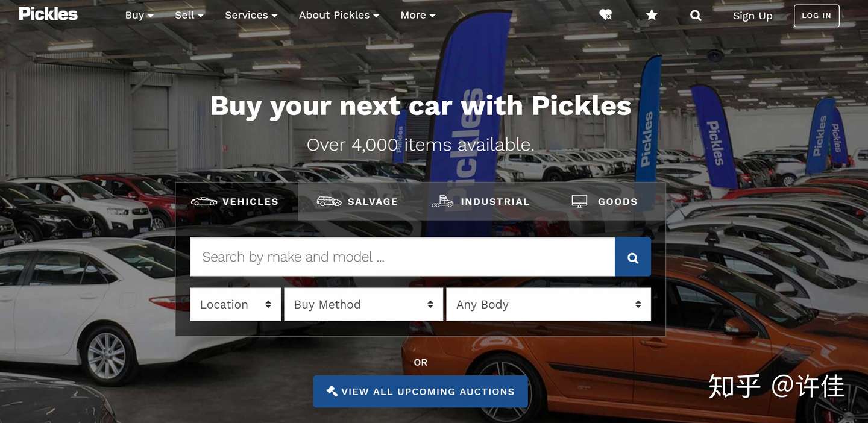Viewport: 868px width, 423px height.
Task: Expand the Sell menu
Action: point(189,15)
